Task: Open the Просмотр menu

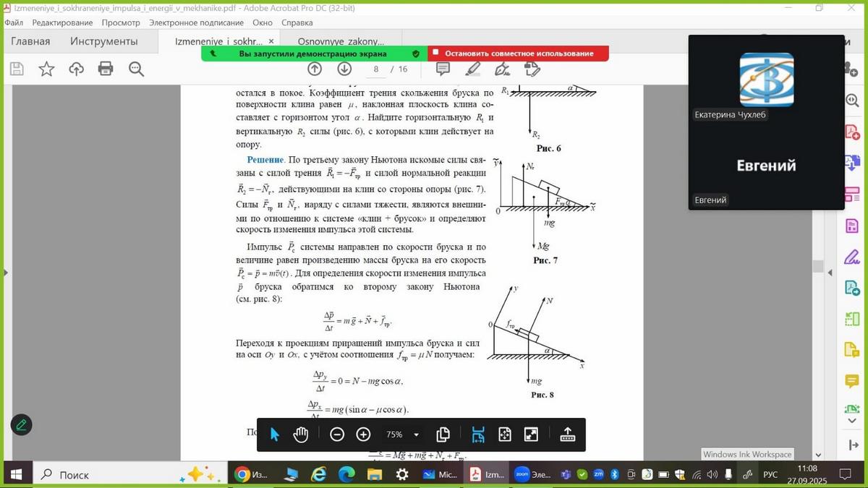Action: (x=121, y=22)
